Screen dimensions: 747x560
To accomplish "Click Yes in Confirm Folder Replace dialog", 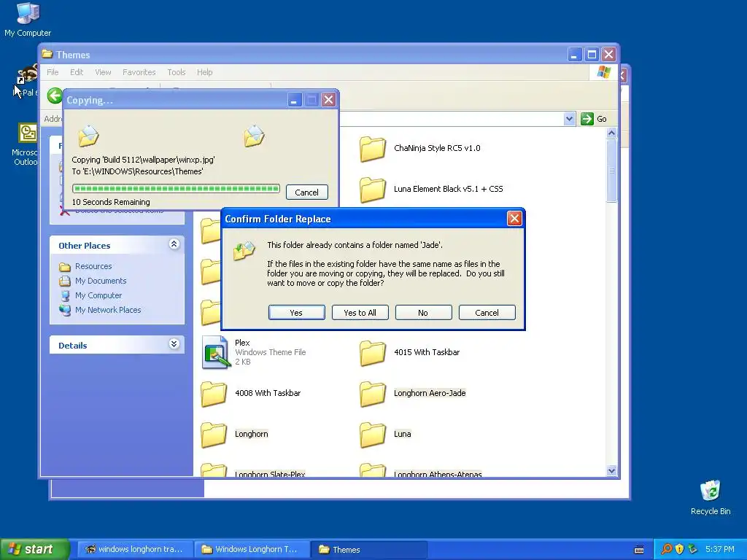I will [296, 313].
